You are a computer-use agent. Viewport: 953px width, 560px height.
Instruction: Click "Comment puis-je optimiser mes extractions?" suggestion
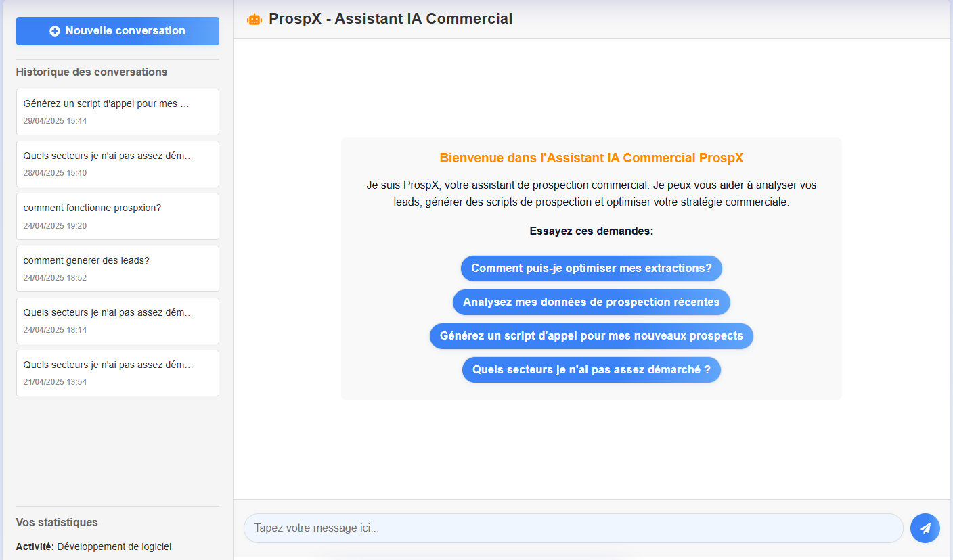coord(591,269)
